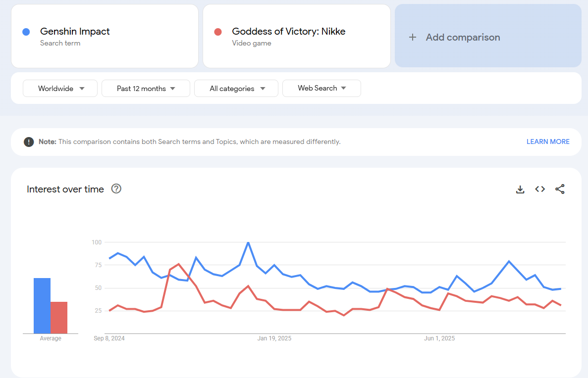Click the Jan 19, 2025 axis label
This screenshot has width=588, height=378.
[x=274, y=338]
